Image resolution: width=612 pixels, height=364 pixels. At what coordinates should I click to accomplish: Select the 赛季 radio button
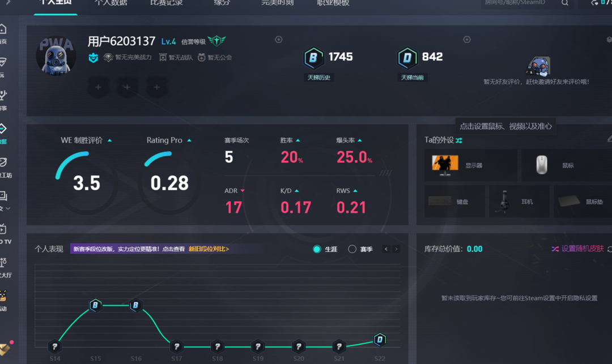point(352,249)
